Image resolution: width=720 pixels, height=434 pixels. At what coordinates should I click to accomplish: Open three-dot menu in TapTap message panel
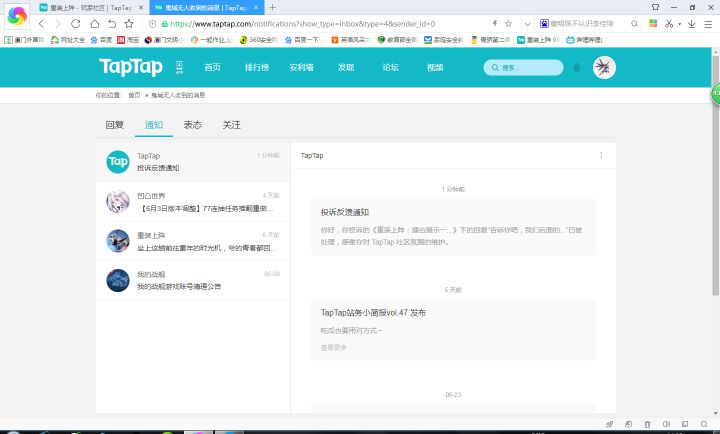tap(601, 155)
